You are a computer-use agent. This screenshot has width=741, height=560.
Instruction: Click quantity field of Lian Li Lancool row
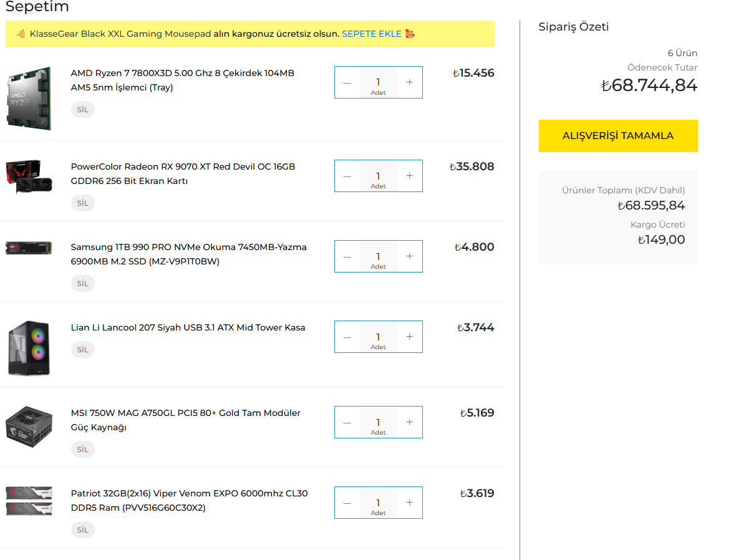click(x=378, y=337)
